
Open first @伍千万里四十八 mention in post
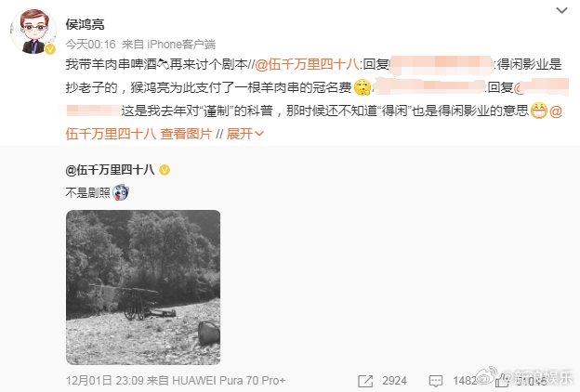coord(307,64)
